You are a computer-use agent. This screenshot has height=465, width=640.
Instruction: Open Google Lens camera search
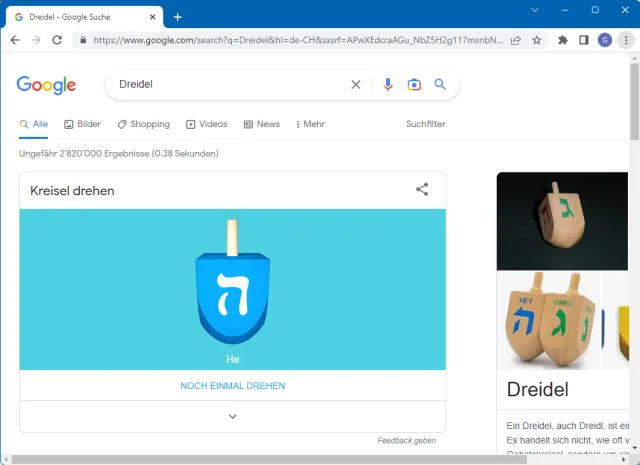(414, 85)
